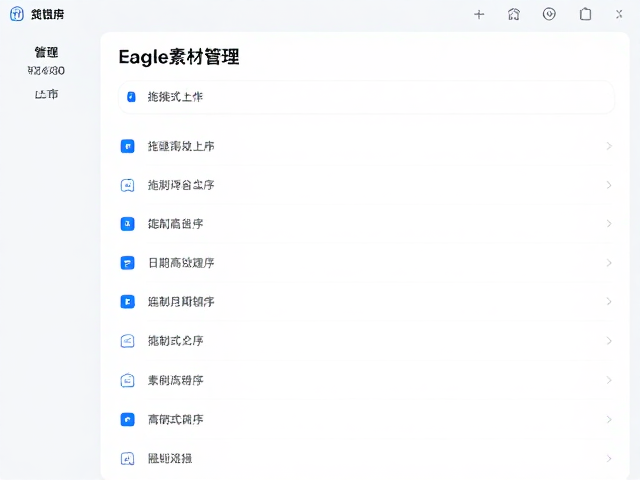Viewport: 640px width, 480px height.
Task: Click the Eagle素材管理 heading
Action: [179, 57]
